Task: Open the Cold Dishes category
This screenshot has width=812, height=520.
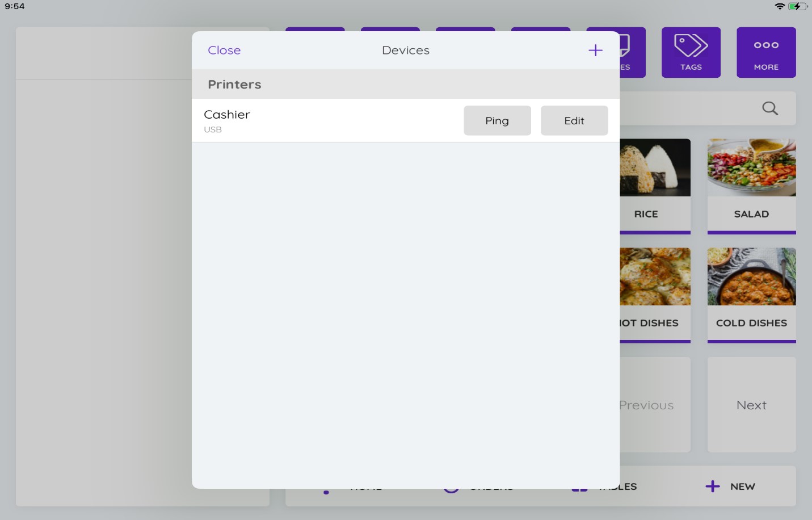Action: 751,295
